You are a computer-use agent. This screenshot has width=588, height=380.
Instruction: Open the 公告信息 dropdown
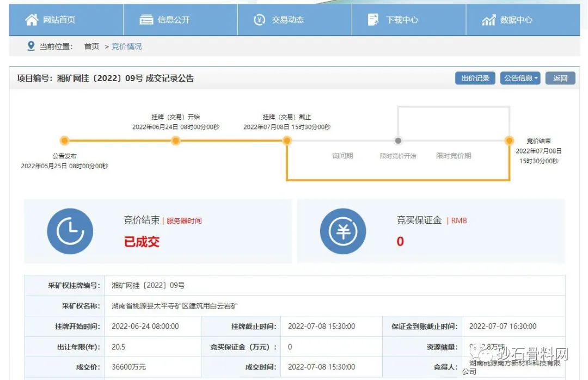tap(520, 78)
